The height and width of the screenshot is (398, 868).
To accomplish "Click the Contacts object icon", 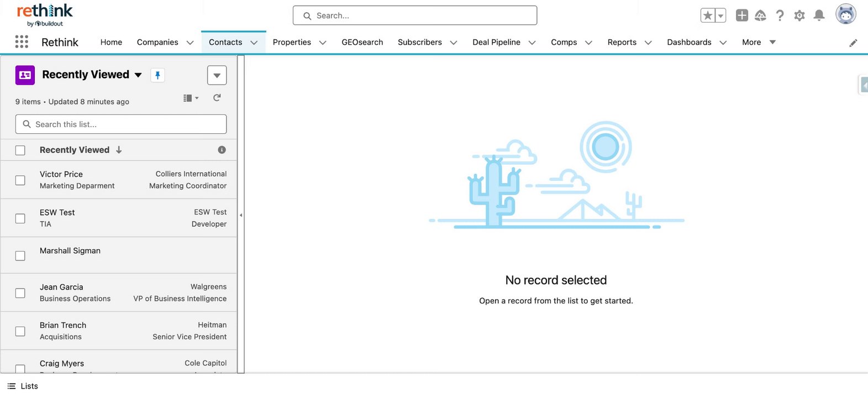I will 25,75.
